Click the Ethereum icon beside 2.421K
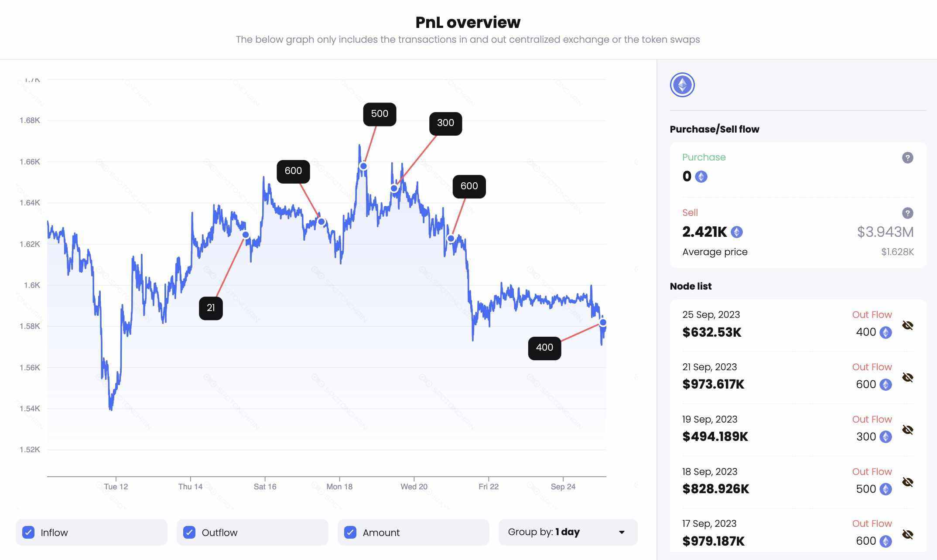Viewport: 937px width, 560px height. point(737,232)
